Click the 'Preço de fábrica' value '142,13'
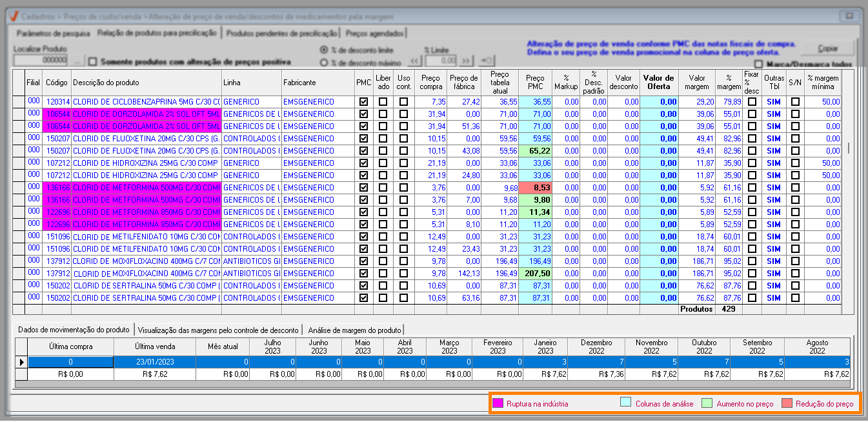The height and width of the screenshot is (422, 868). click(x=465, y=274)
